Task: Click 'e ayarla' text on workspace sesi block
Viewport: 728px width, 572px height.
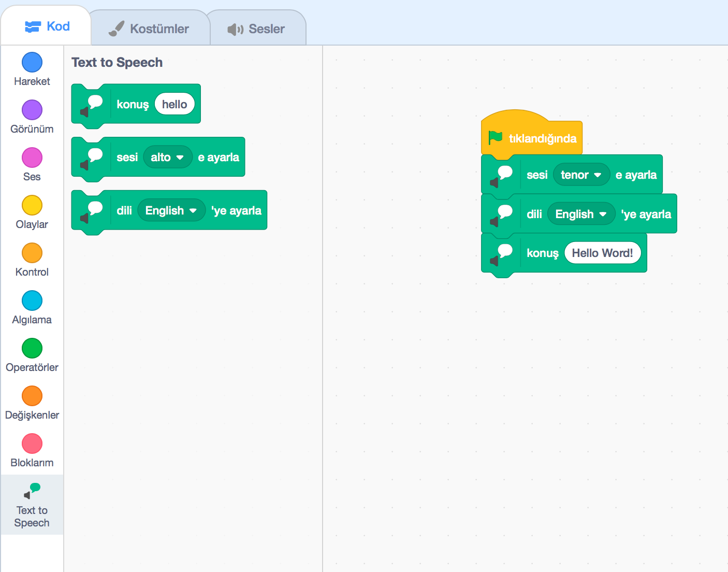Action: point(636,175)
